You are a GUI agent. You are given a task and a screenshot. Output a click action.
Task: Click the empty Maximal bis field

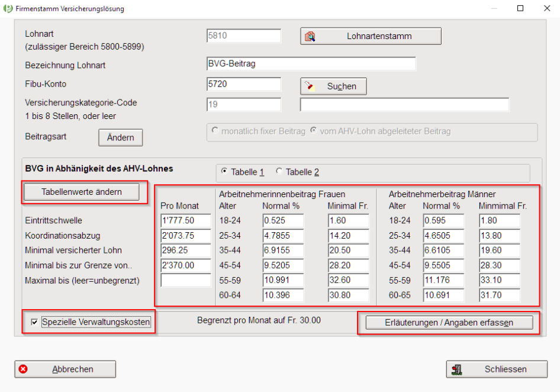pyautogui.click(x=185, y=280)
